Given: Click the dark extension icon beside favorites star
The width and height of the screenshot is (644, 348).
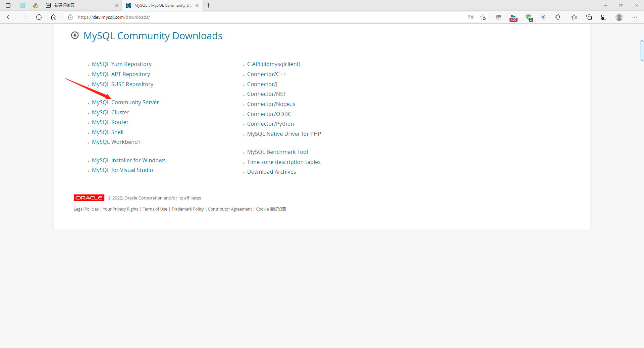Looking at the screenshot, I should point(499,17).
